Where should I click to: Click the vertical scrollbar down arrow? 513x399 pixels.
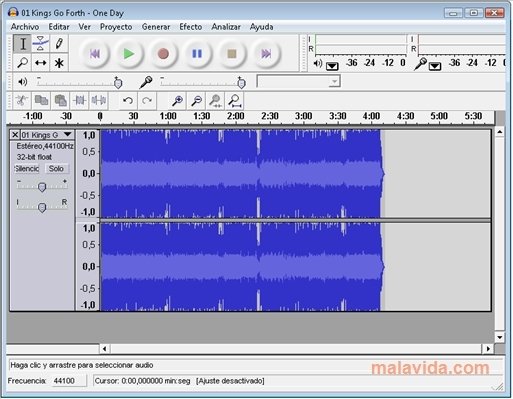point(499,337)
